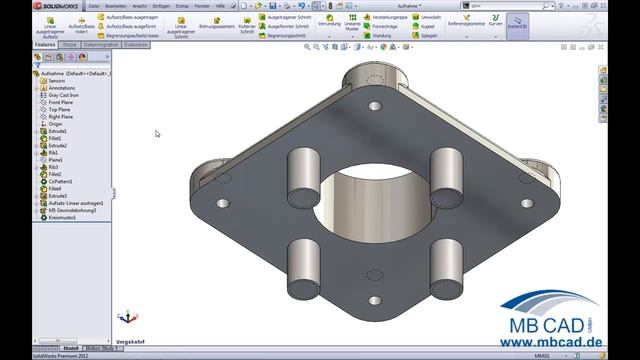Switch to the Features tab
640x360 pixels.
45,44
